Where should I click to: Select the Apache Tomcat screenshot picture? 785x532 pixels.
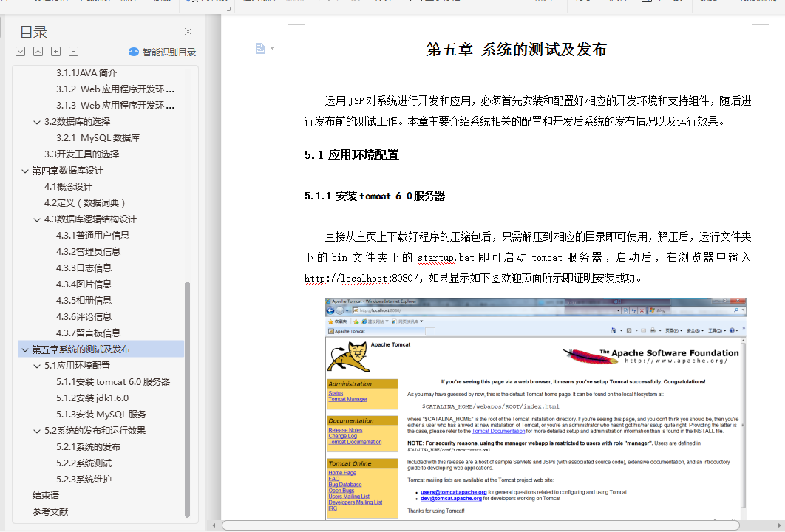click(x=536, y=409)
